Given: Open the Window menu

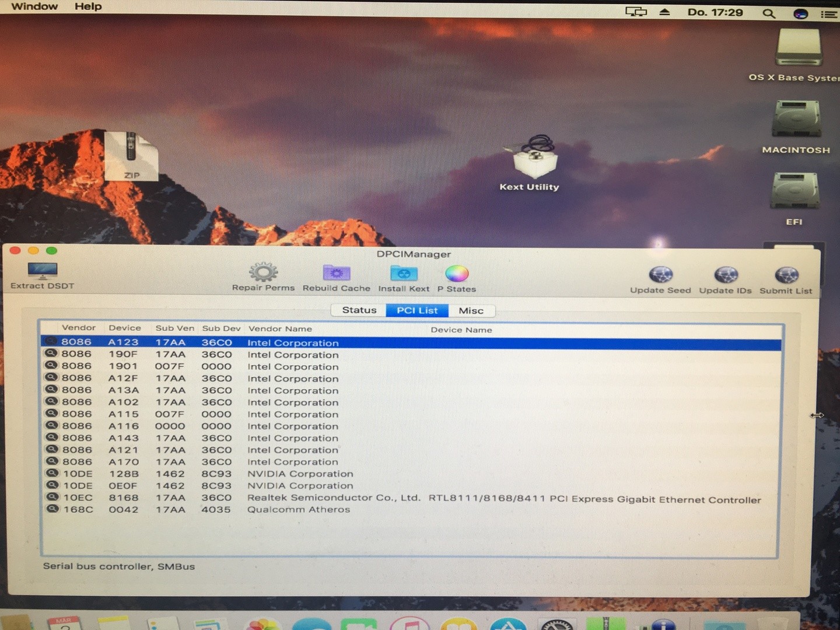Looking at the screenshot, I should (34, 6).
